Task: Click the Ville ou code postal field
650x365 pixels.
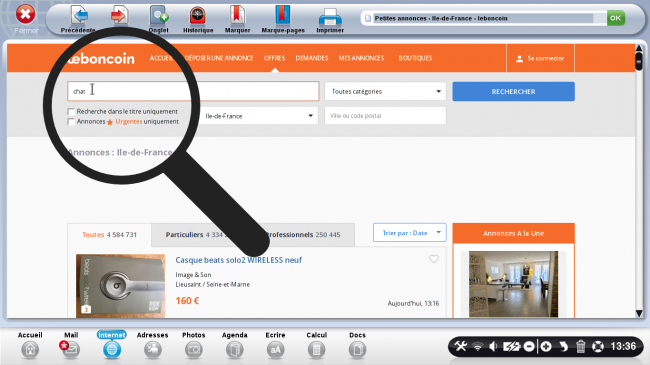Action: (385, 116)
